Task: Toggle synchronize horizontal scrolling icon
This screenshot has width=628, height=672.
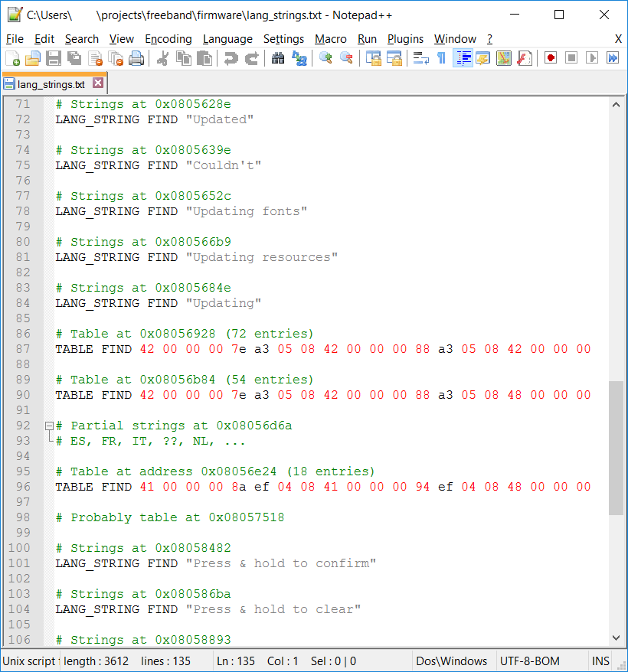Action: tap(394, 58)
